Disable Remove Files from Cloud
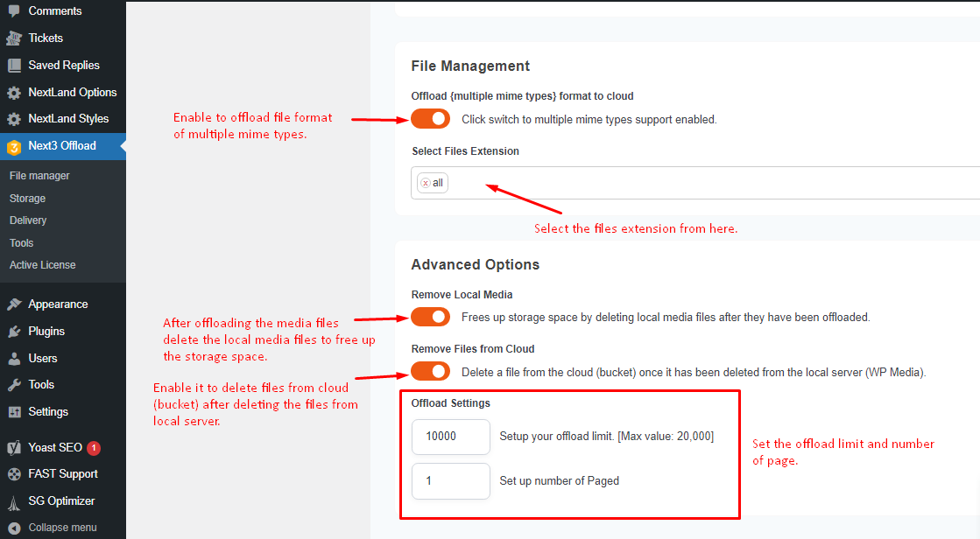The image size is (980, 539). point(430,371)
